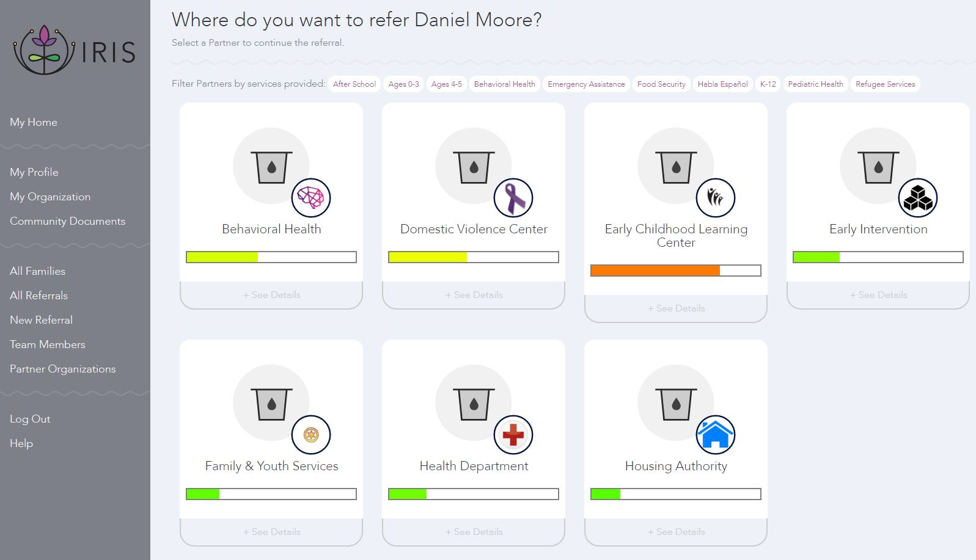The width and height of the screenshot is (976, 560).
Task: Open All Referrals in the sidebar
Action: 39,296
